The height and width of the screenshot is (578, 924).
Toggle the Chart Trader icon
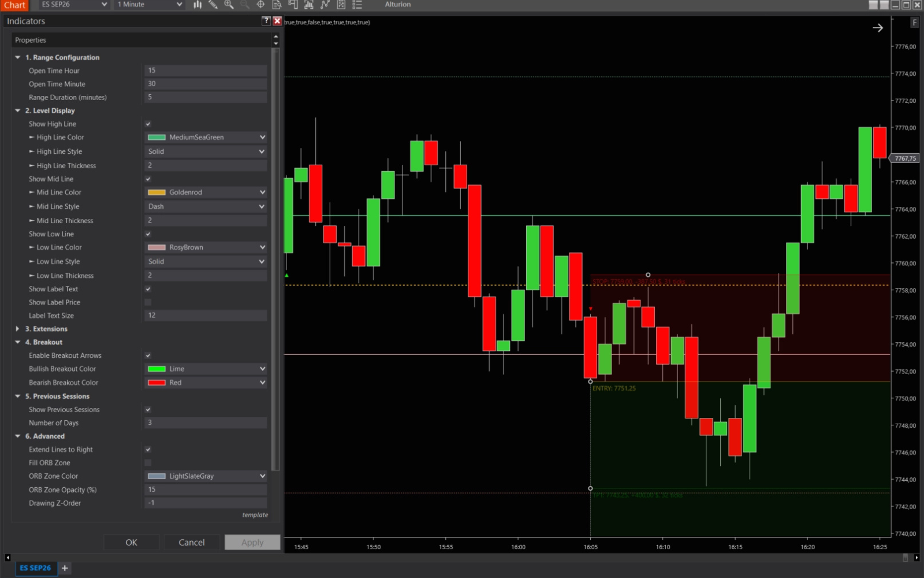pos(293,5)
